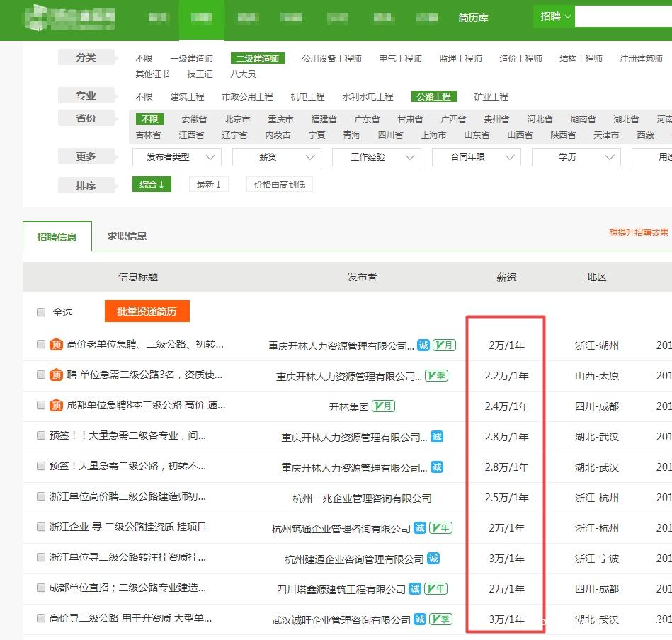
Task: Open the 薪资 filter dropdown
Action: [x=277, y=157]
